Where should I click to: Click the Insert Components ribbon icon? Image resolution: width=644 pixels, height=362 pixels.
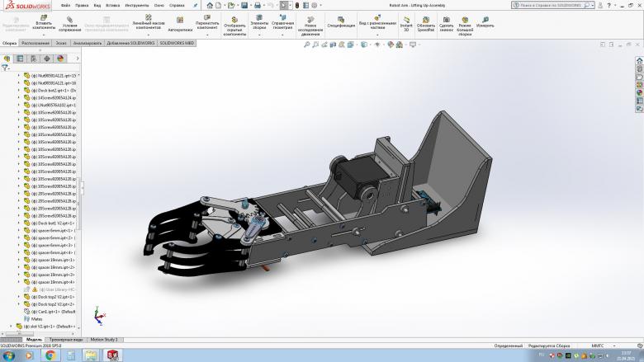coord(44,17)
